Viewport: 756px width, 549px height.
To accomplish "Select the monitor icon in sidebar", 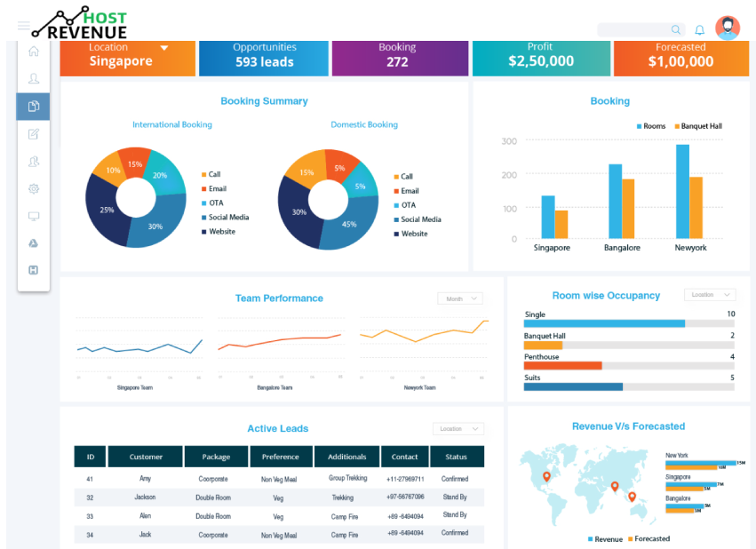I will [x=34, y=216].
